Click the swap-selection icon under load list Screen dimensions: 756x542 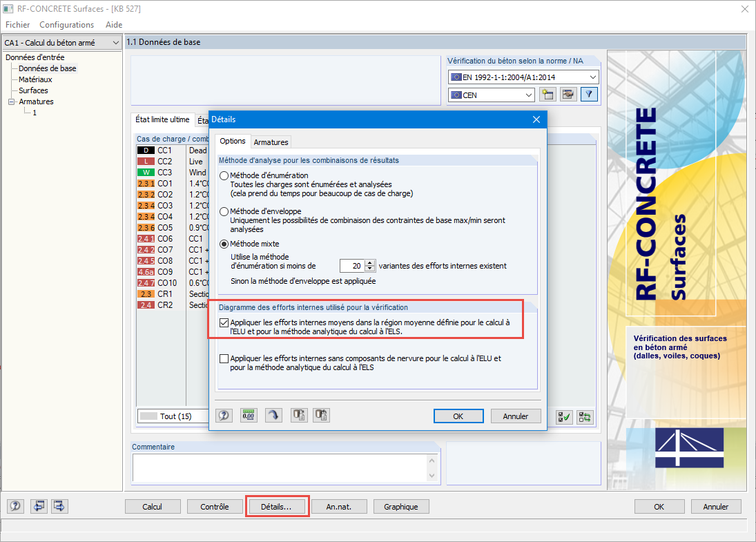[585, 417]
